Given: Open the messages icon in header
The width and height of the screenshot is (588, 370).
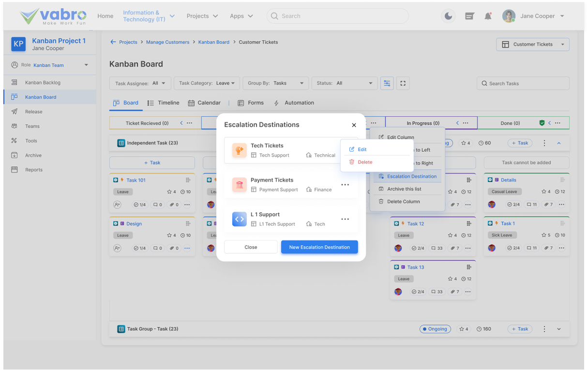Looking at the screenshot, I should [x=469, y=16].
